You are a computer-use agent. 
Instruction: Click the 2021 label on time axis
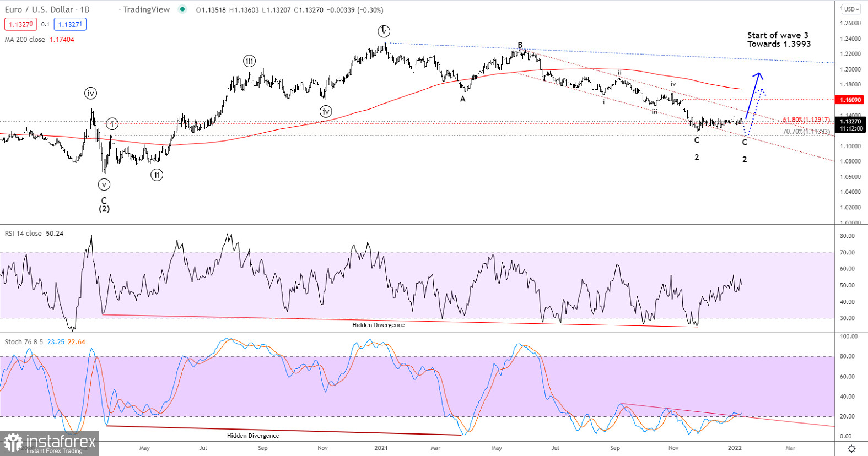[381, 448]
